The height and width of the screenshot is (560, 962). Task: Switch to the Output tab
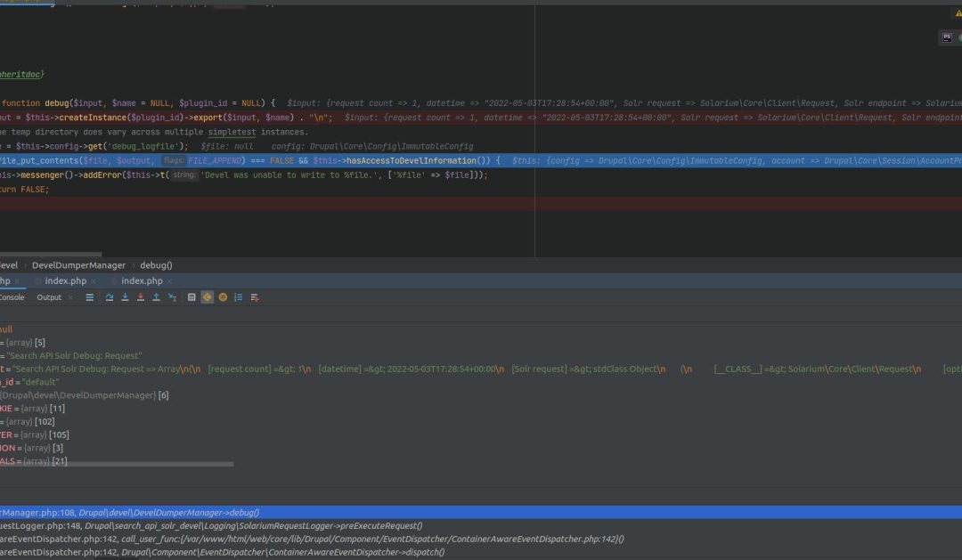click(50, 296)
